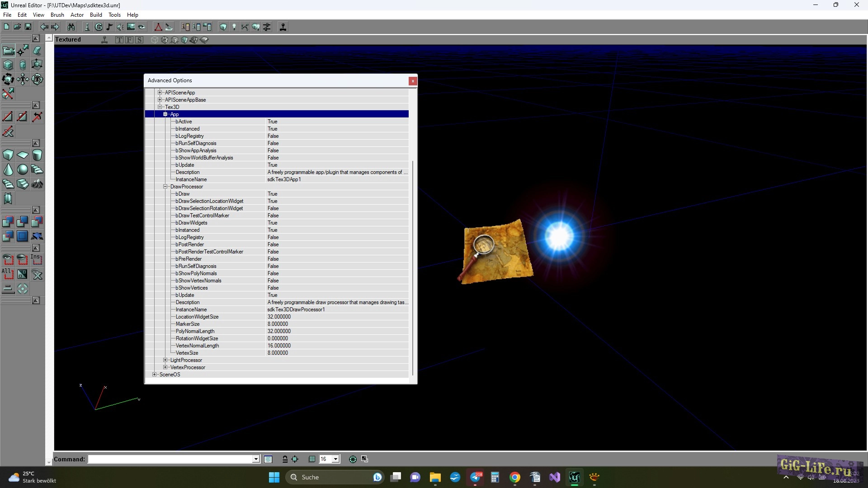Close the Advanced Options window

(412, 81)
